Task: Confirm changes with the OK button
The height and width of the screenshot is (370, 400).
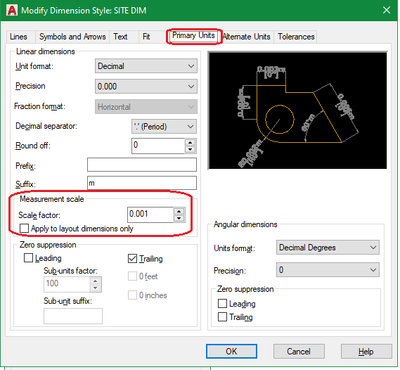Action: point(231,351)
